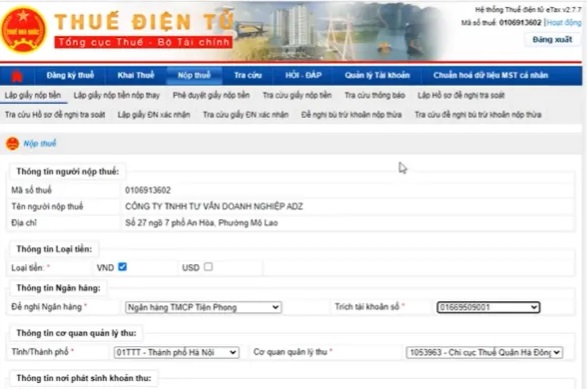Select Tra cứu đề nghị bù trừ khoản nộp thừa
This screenshot has height=389, width=587.
478,115
